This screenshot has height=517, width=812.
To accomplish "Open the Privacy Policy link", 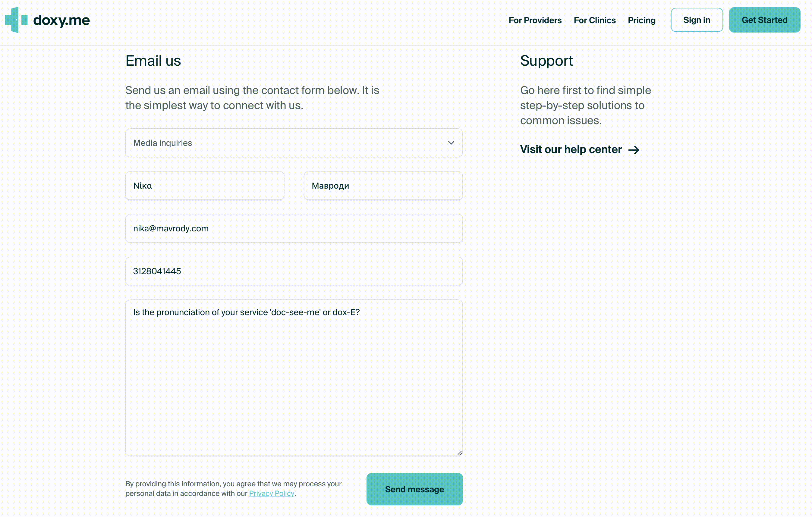I will coord(272,493).
